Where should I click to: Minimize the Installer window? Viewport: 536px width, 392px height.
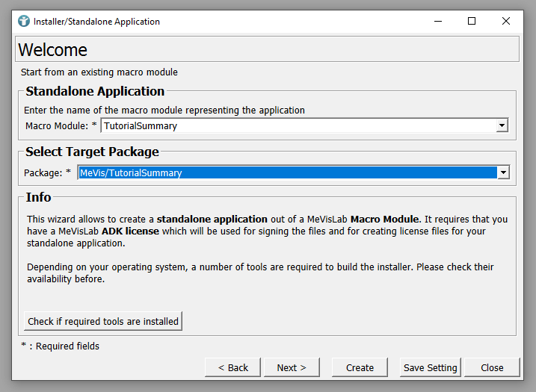coord(437,21)
